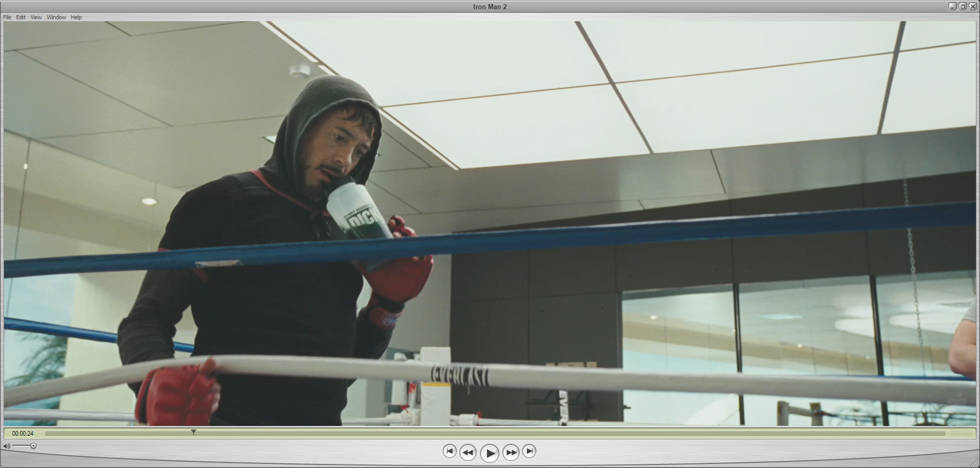Click the rewind button
Viewport: 980px width, 468px height.
click(468, 452)
